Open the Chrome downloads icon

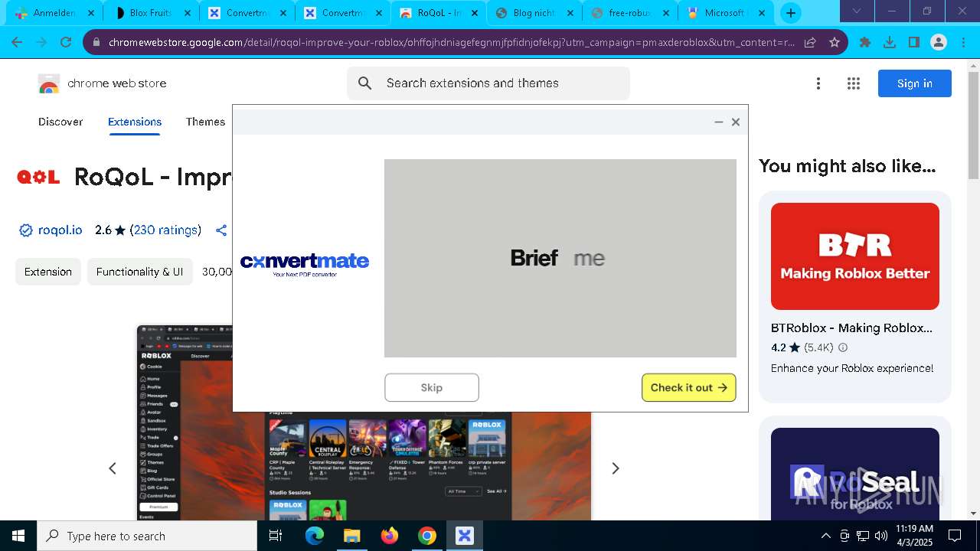coord(890,42)
